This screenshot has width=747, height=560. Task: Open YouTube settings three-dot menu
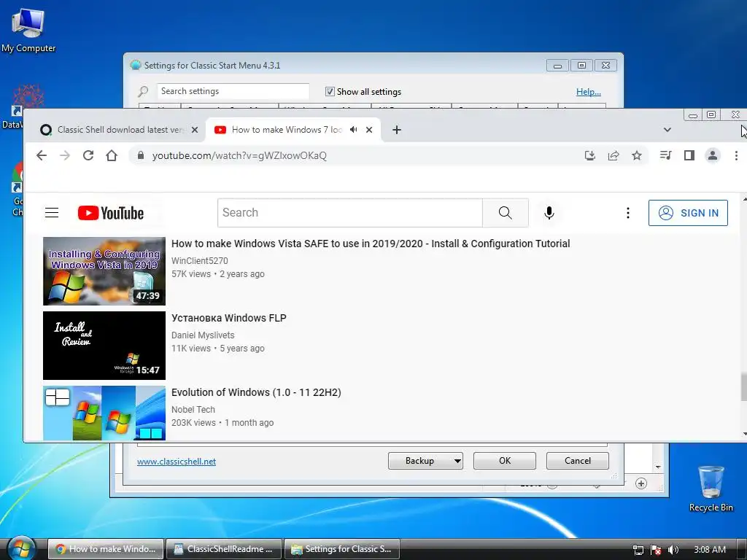tap(628, 213)
